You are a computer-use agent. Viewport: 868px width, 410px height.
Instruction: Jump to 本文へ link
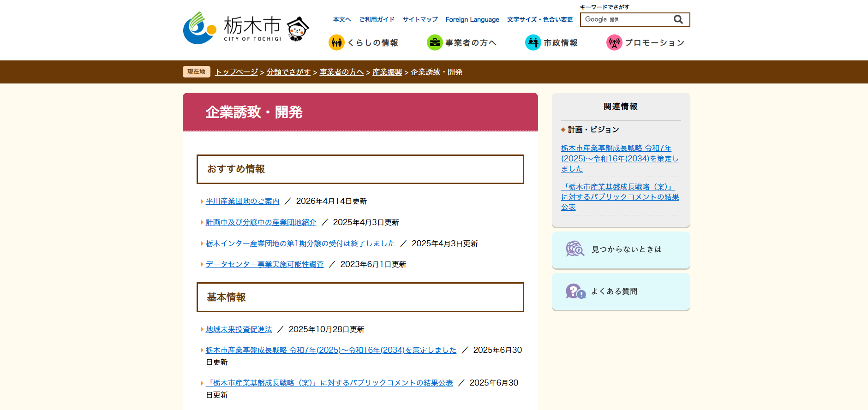point(342,19)
